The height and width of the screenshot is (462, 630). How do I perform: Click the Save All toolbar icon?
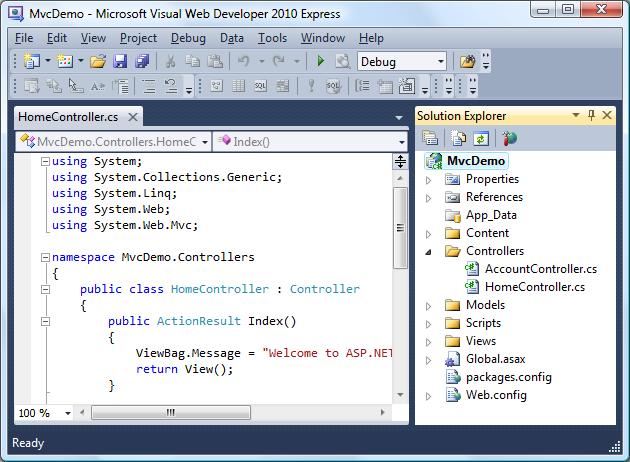(142, 61)
